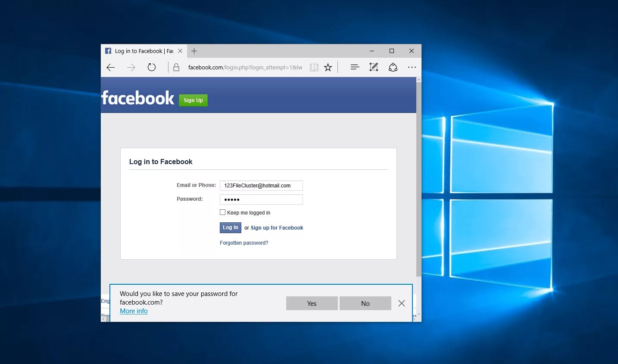
Task: Click the padlock site security icon
Action: pyautogui.click(x=176, y=67)
